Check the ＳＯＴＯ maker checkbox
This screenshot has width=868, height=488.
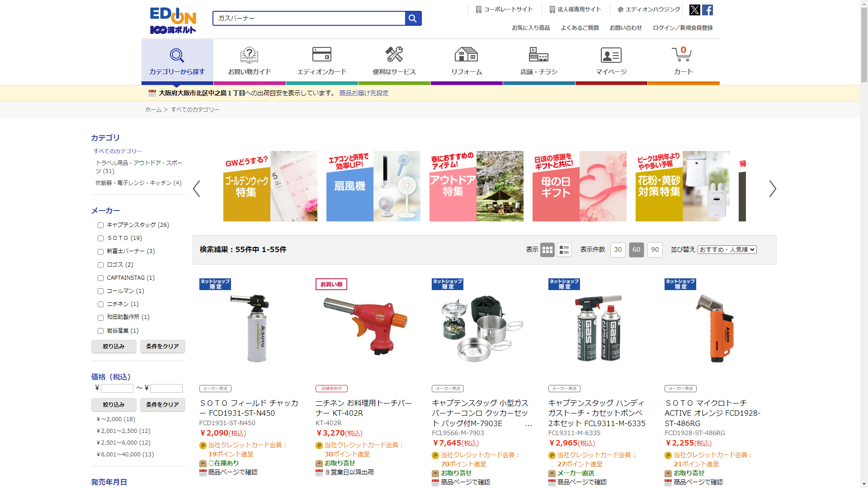point(100,239)
